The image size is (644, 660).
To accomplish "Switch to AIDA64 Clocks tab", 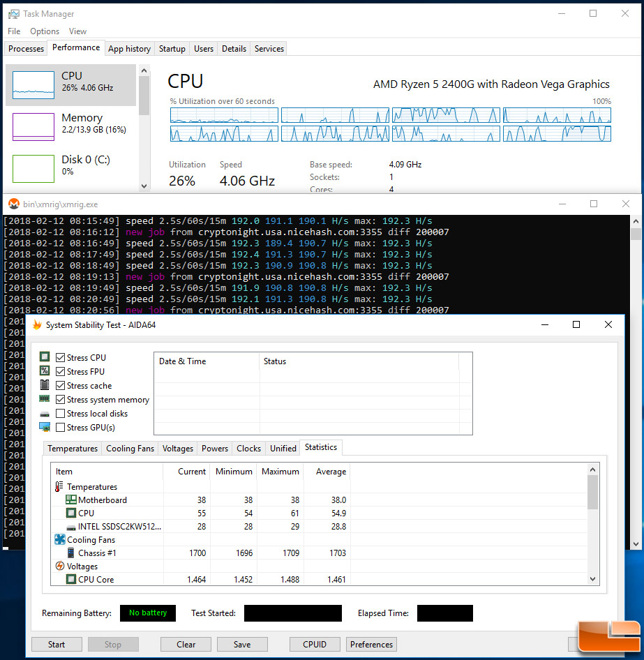I will [x=249, y=449].
